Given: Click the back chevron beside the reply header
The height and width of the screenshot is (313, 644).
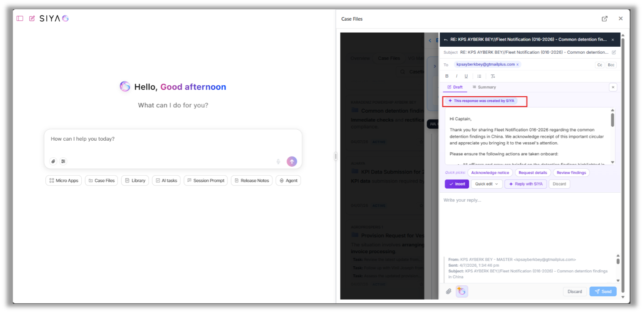Looking at the screenshot, I should coord(430,40).
